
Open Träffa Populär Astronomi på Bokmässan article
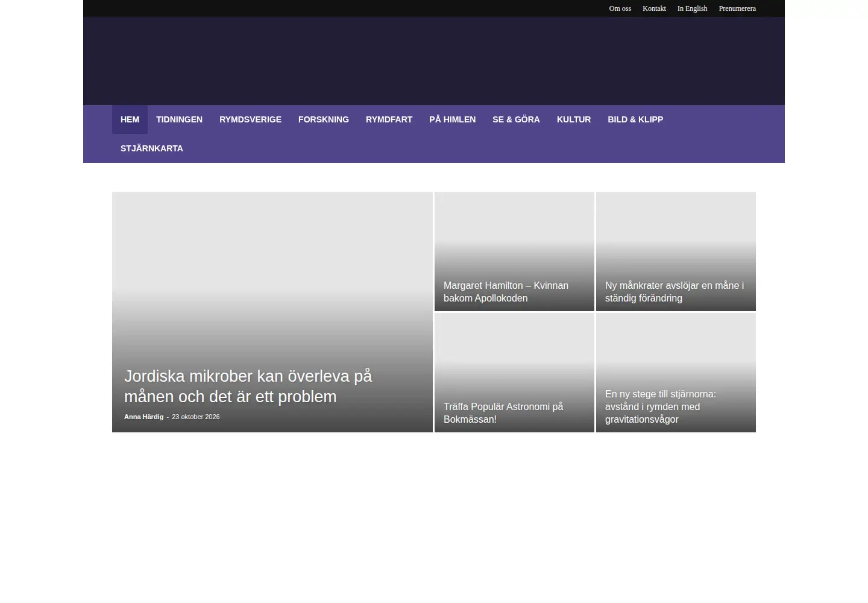coord(503,413)
